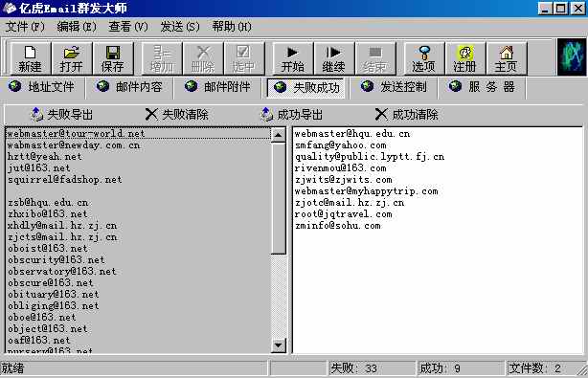Click the 注册 (Register) toolbar icon

coord(465,58)
